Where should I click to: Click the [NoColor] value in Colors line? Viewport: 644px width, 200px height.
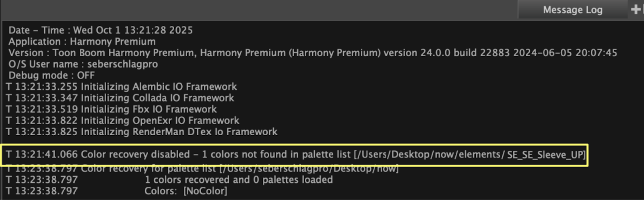(205, 191)
